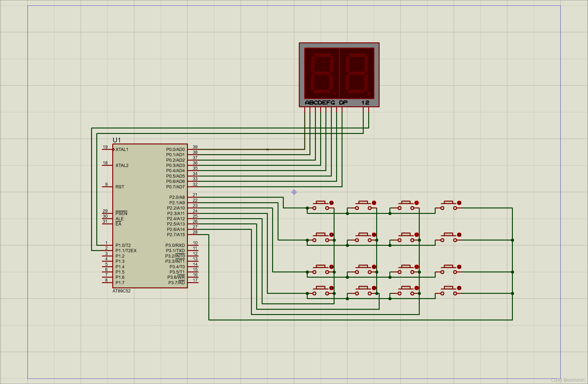Click the XTAL1 pin numbered 19

tap(107, 149)
